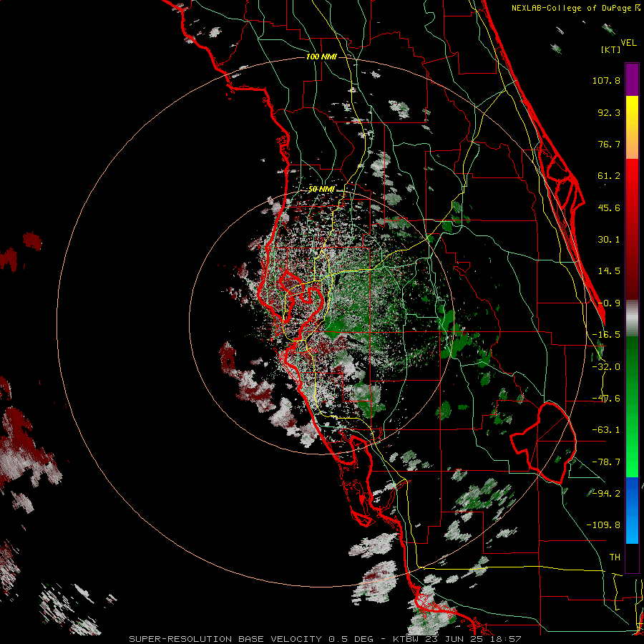Click the -63.1 velocity scale value
The image size is (644, 644).
tap(606, 430)
